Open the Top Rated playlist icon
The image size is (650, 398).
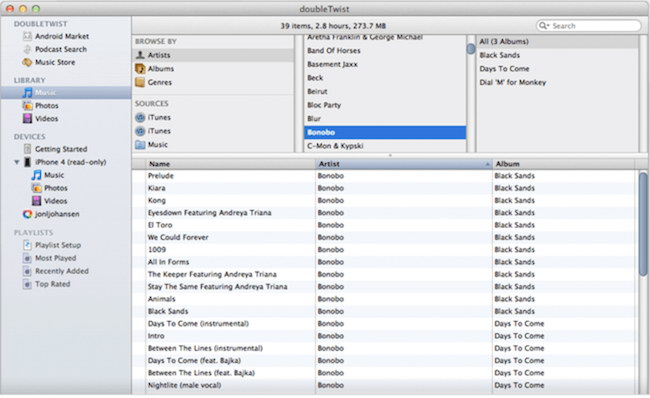coord(27,284)
